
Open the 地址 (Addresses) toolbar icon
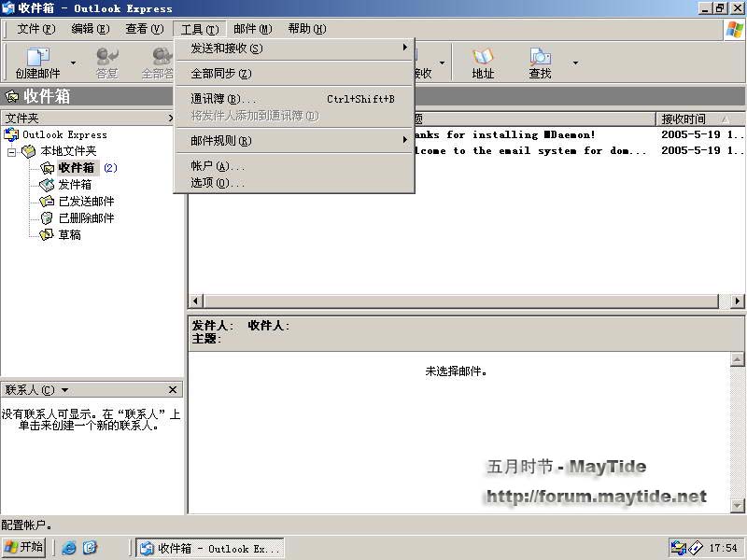point(483,63)
